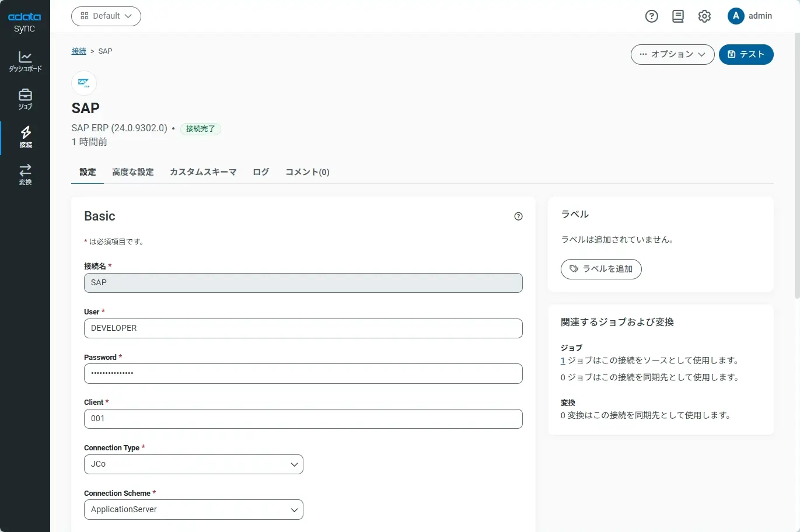Viewport: 800px width, 532px height.
Task: Switch to the 高度な設定 tab
Action: pos(132,171)
